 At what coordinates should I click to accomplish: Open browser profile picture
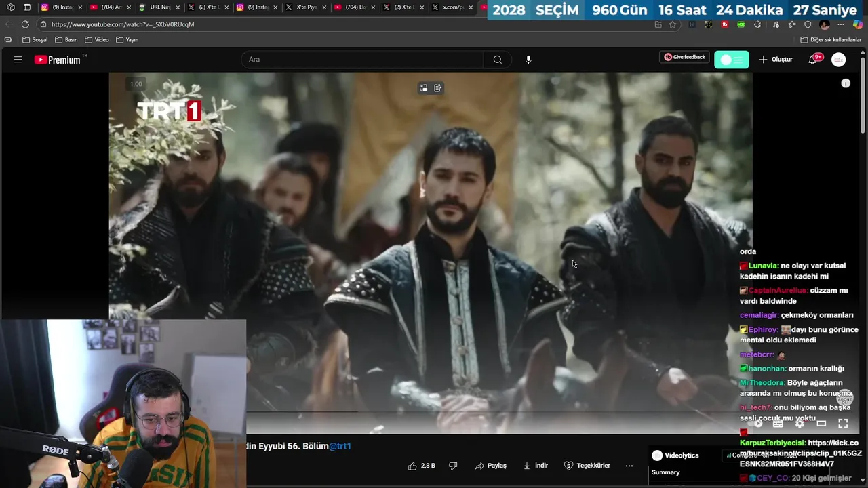pyautogui.click(x=825, y=24)
